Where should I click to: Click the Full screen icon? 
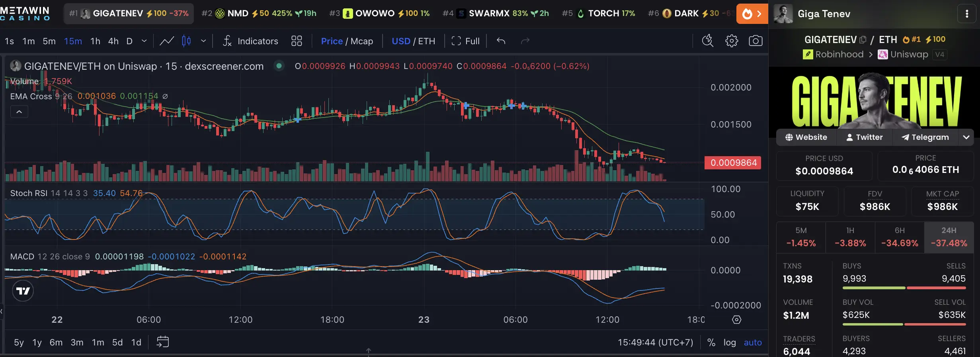click(456, 41)
